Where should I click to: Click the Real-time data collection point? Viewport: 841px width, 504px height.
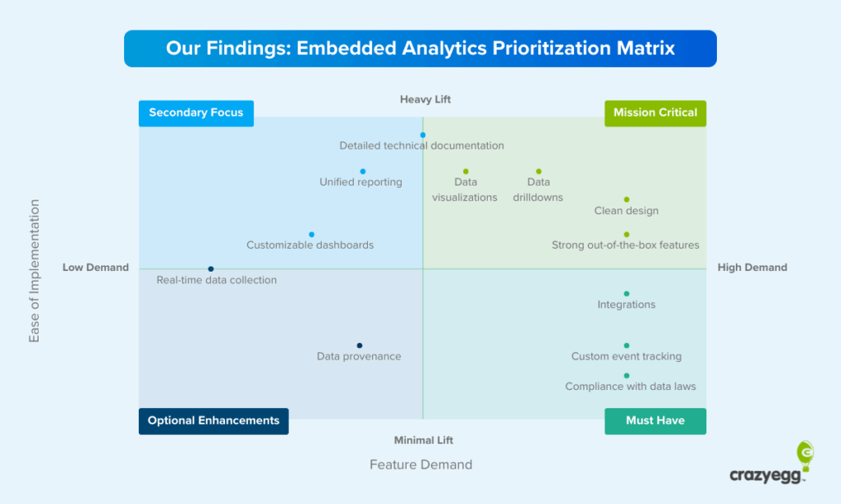211,269
